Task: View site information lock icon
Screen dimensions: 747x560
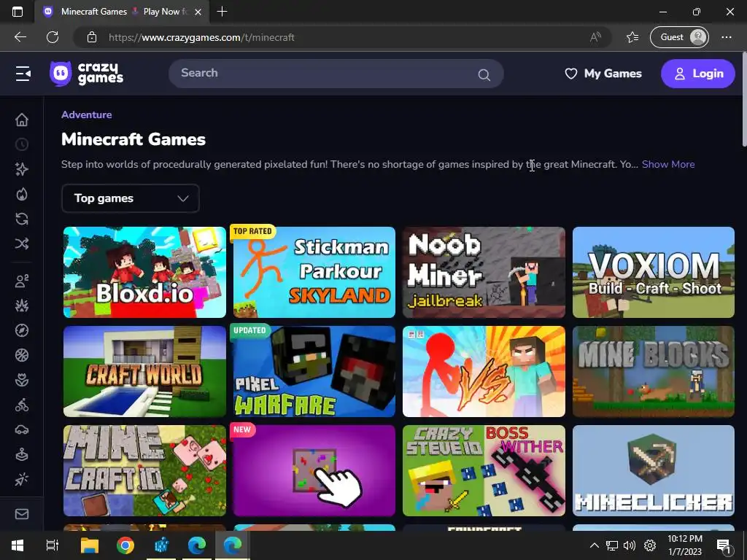Action: click(92, 37)
